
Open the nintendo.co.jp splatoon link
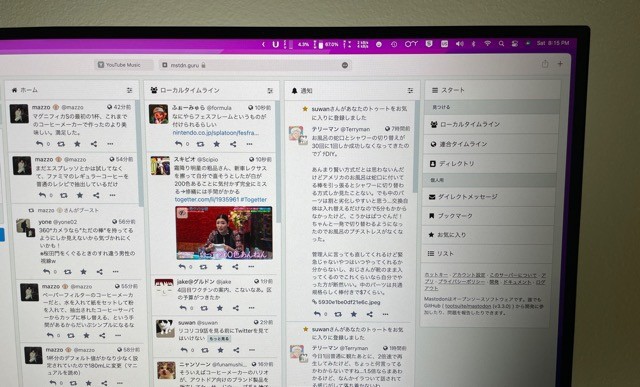(x=216, y=133)
